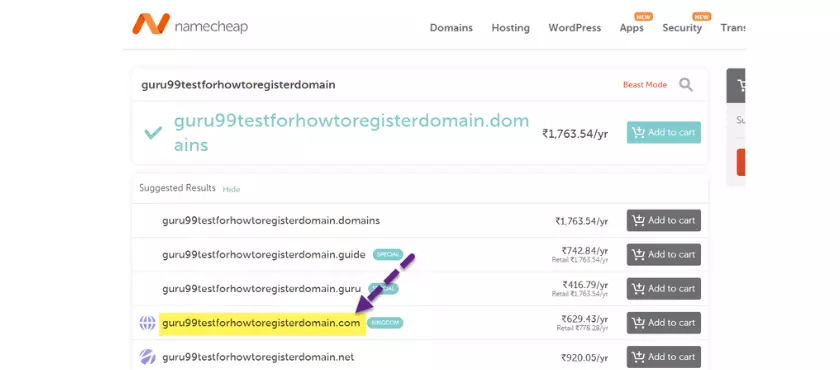The height and width of the screenshot is (370, 840).
Task: Select the guru99testforhowtoregisterdomain.guide text
Action: click(x=264, y=254)
